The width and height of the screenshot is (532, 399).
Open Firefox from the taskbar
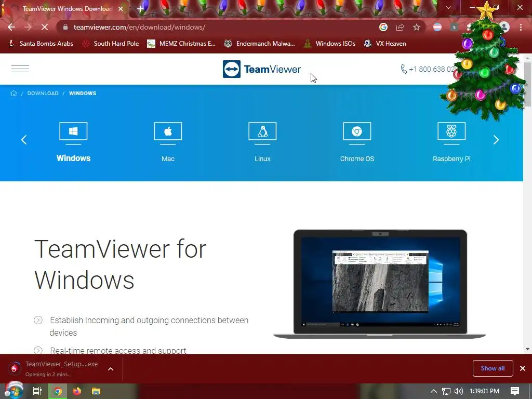(77, 391)
